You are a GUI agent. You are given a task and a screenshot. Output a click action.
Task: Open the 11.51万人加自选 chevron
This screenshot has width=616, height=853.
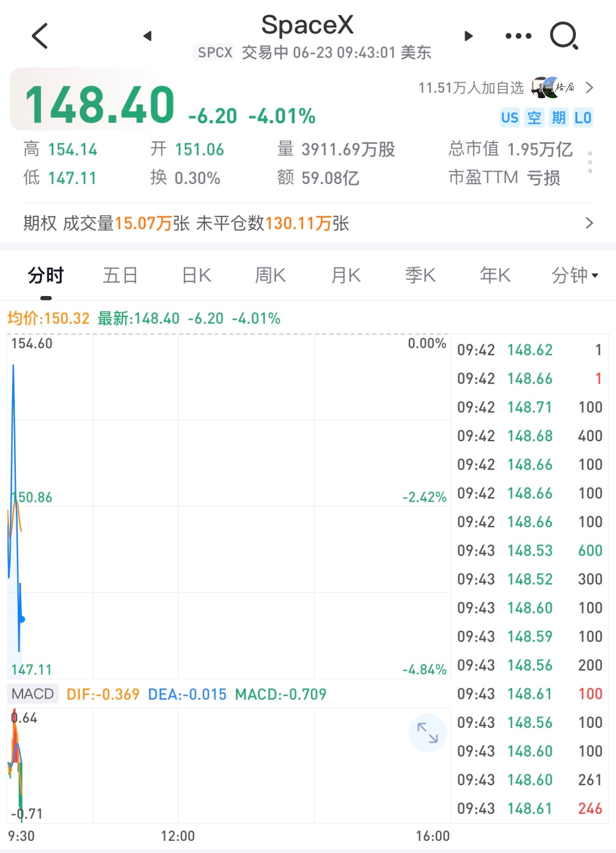click(x=589, y=88)
